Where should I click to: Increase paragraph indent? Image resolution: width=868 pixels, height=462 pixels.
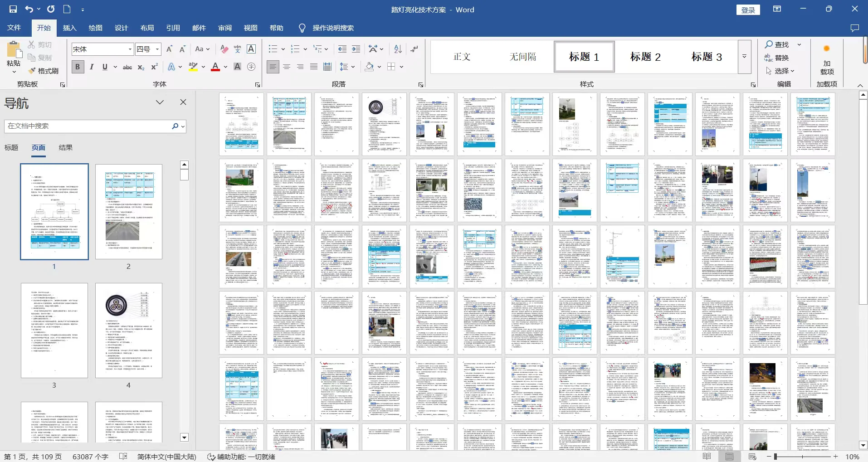(356, 49)
